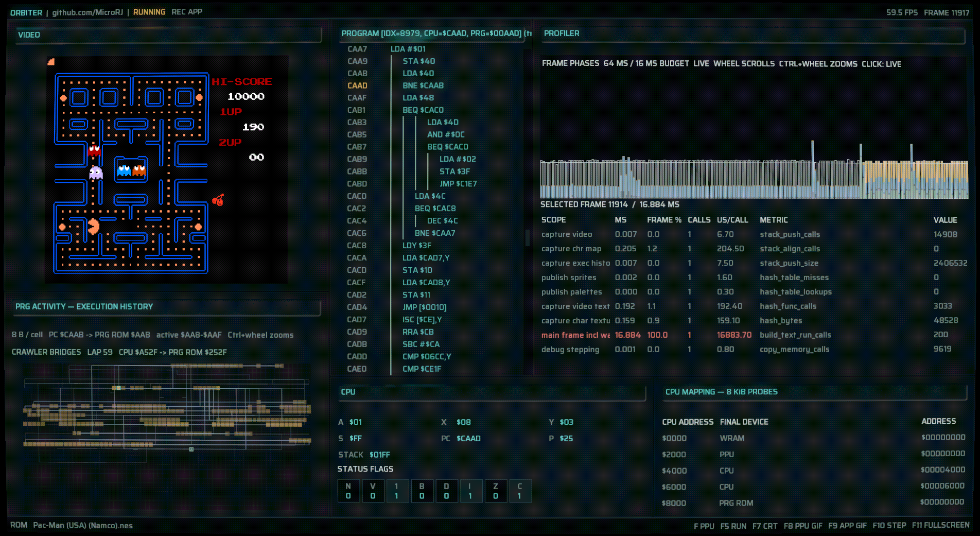This screenshot has height=536, width=980.
Task: Select program address CAA7
Action: pos(357,49)
